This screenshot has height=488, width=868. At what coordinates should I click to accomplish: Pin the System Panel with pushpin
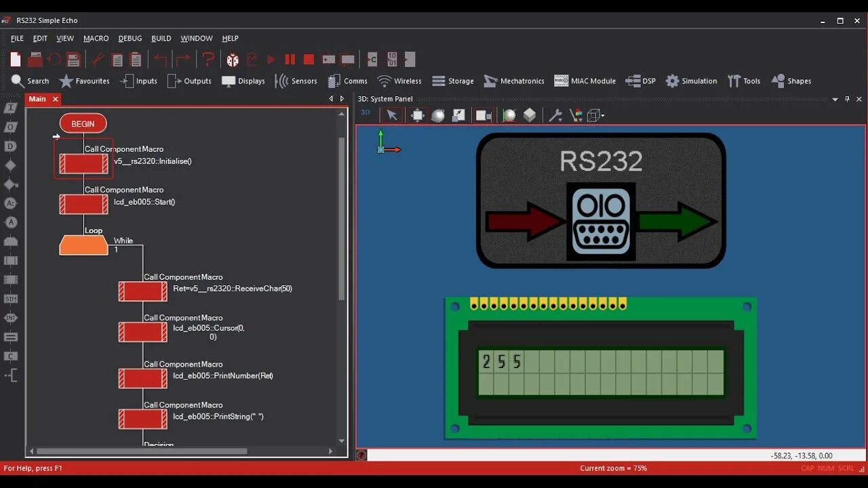847,99
